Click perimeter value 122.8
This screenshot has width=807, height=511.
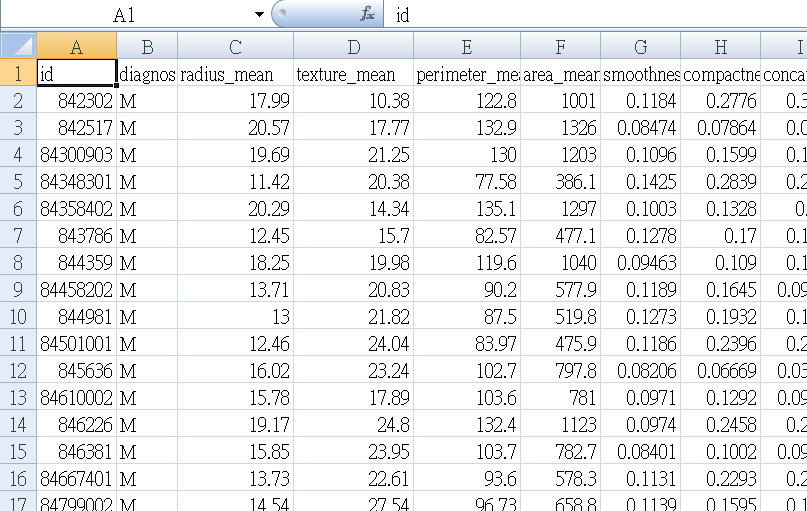[467, 100]
